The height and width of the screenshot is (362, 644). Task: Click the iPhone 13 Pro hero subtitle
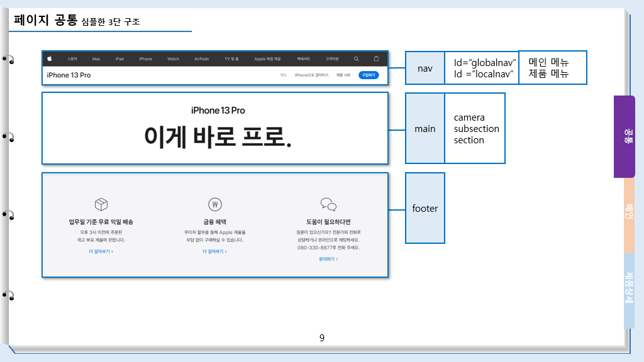(x=218, y=111)
